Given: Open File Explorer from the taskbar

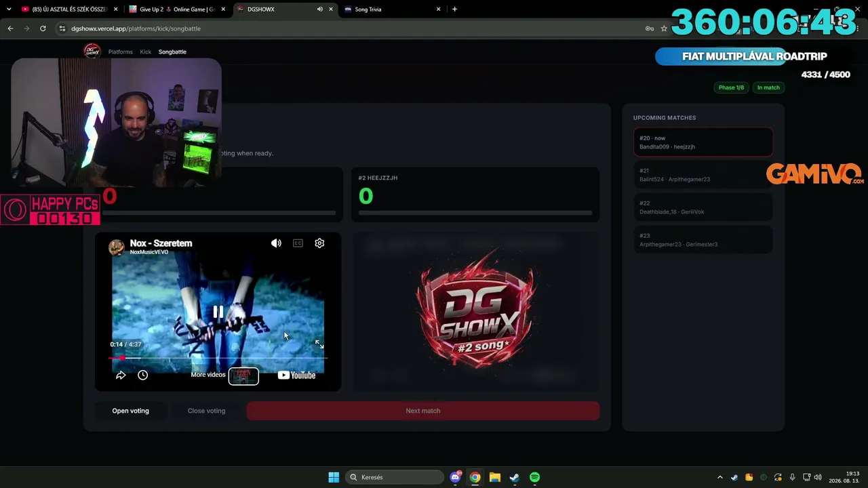Looking at the screenshot, I should 495,477.
